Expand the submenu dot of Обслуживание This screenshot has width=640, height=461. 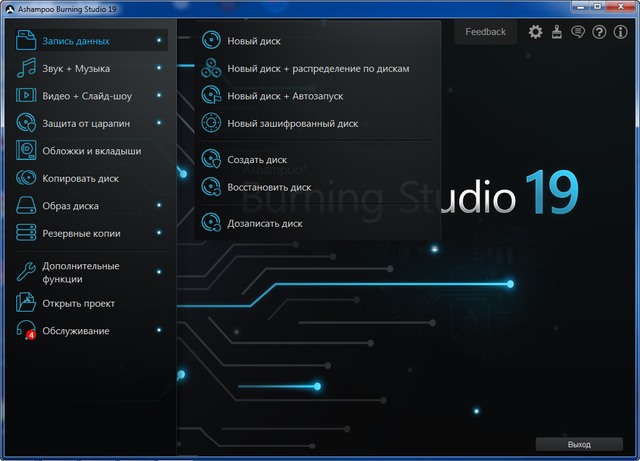159,330
